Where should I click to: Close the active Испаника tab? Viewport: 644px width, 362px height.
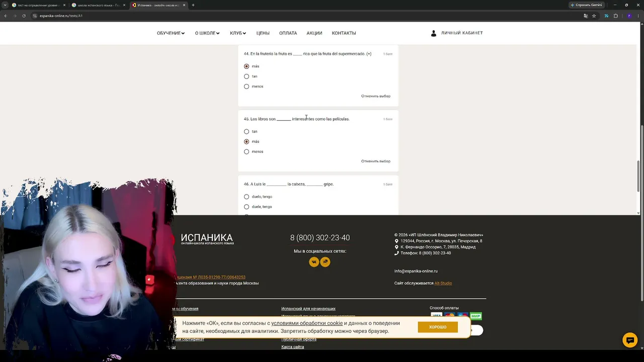click(184, 5)
